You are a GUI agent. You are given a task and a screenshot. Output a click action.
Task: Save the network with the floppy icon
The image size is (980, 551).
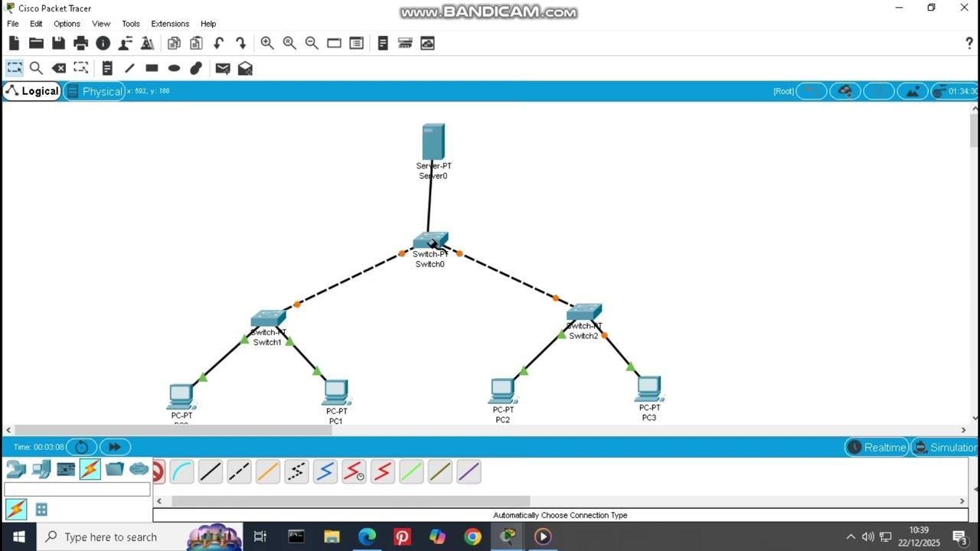(58, 44)
